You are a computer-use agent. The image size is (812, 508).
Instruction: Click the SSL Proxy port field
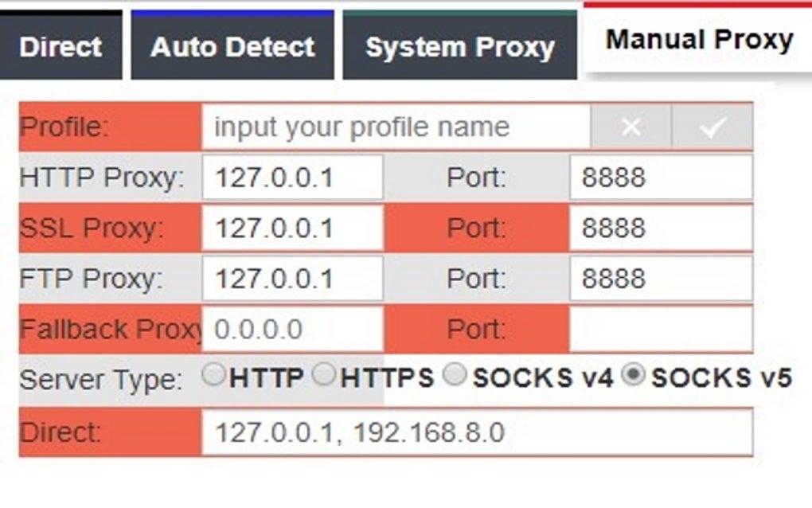[x=660, y=228]
